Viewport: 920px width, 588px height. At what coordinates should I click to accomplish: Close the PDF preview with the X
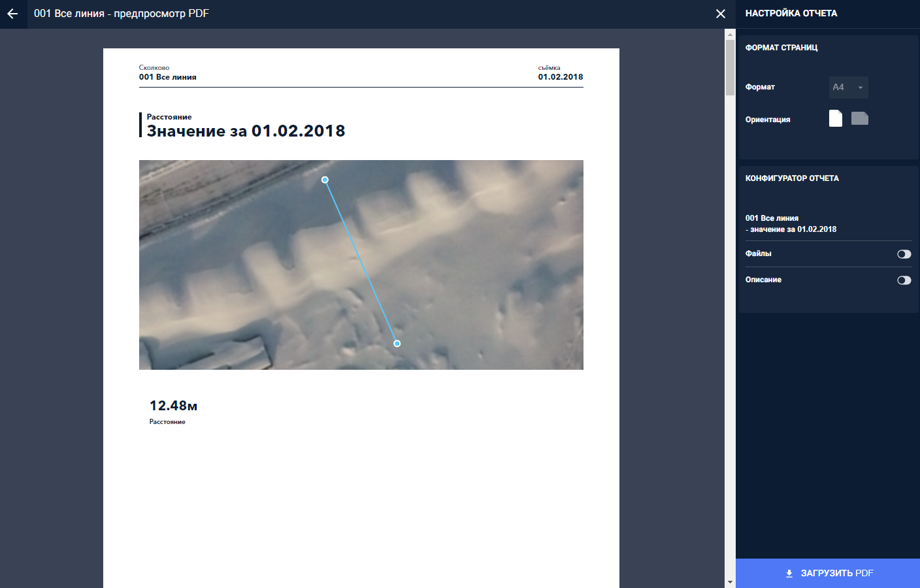click(x=720, y=14)
